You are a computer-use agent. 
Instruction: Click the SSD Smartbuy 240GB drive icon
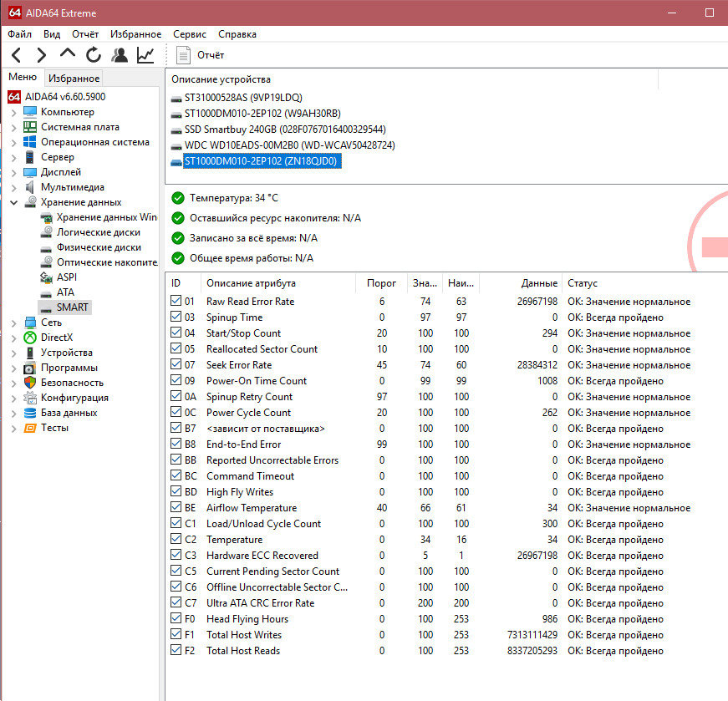(176, 130)
